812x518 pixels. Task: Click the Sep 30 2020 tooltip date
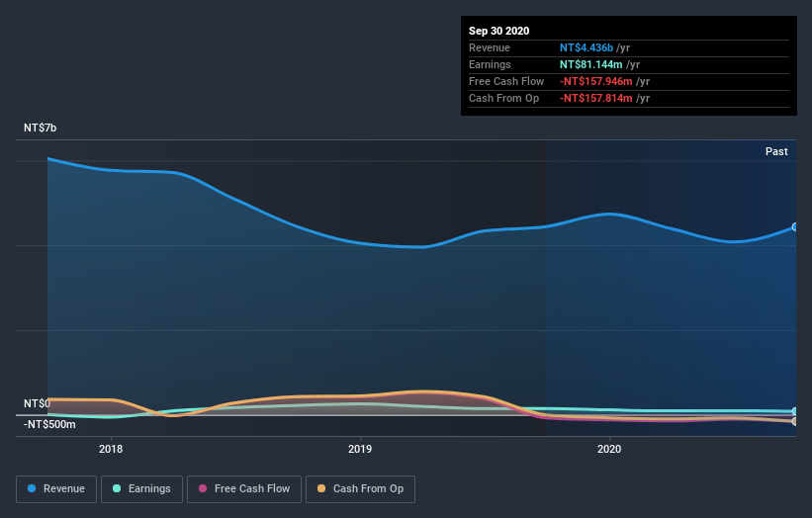coord(498,31)
